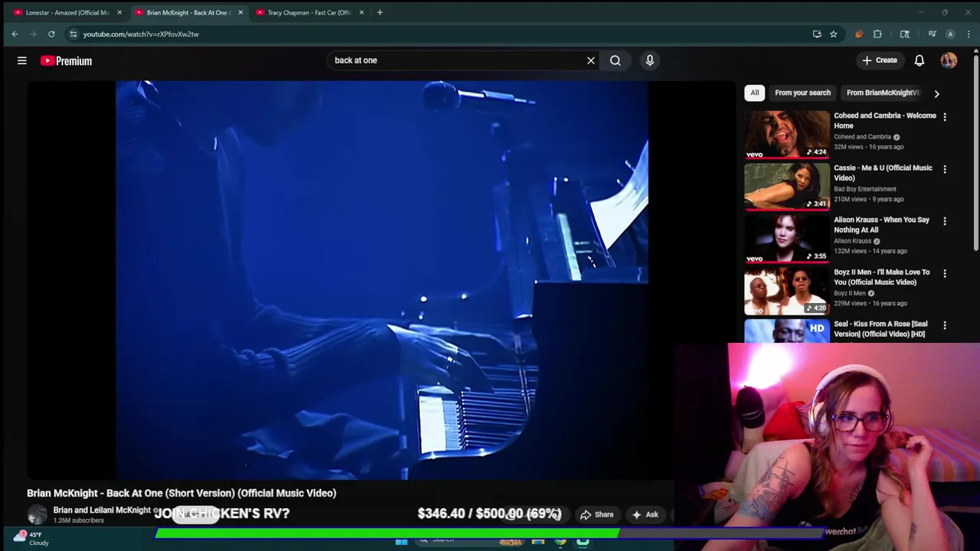Show more filter chips with right chevron
This screenshot has width=980, height=551.
(x=936, y=93)
